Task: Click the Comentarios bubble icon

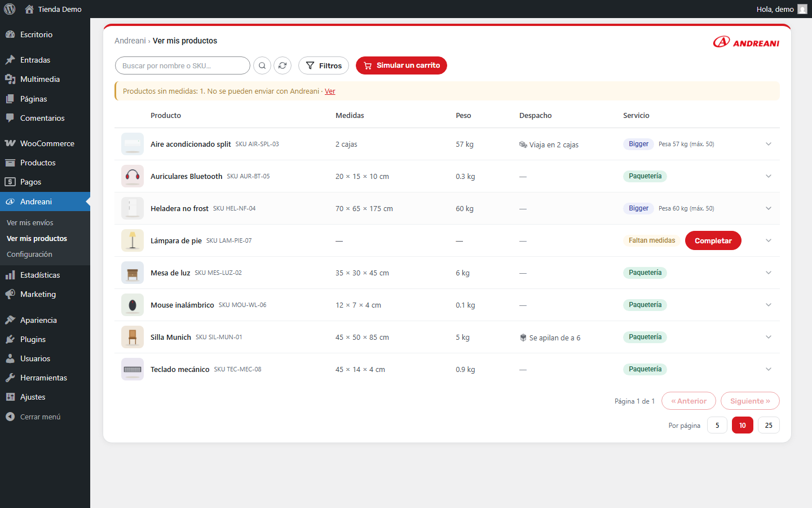Action: pyautogui.click(x=10, y=118)
